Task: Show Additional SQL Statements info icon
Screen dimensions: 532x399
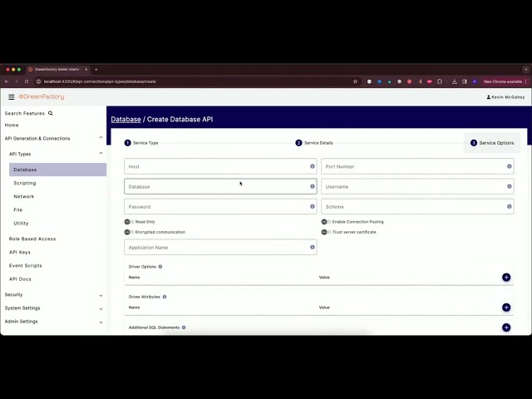Action: tap(184, 328)
